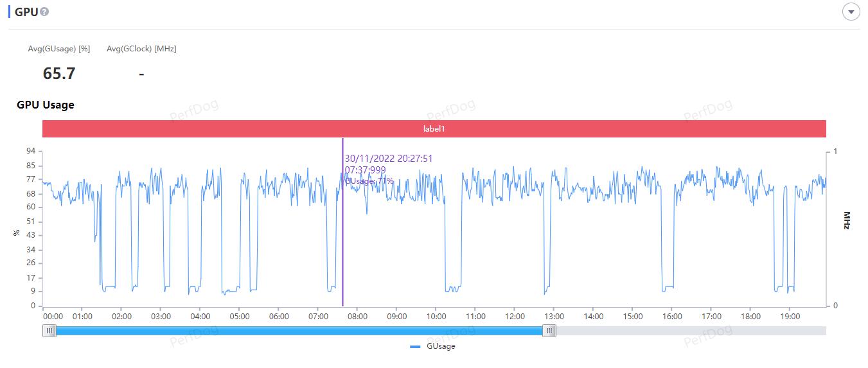Click the 10:00 time axis label

pos(436,317)
